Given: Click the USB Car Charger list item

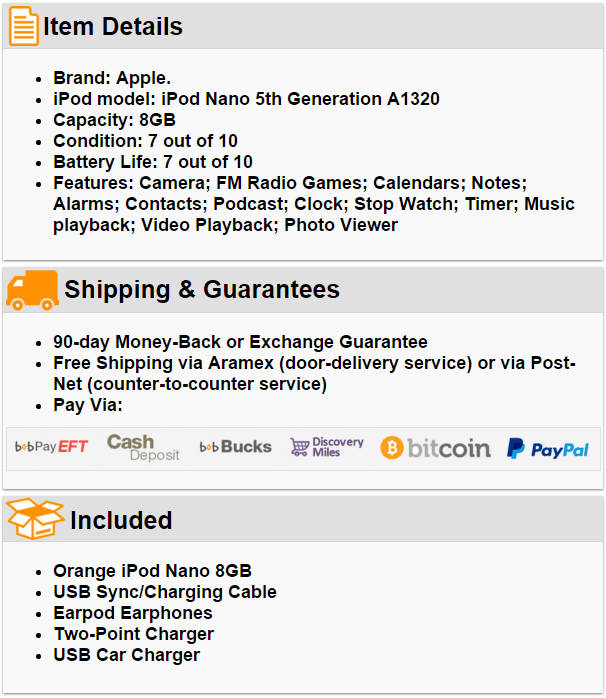Looking at the screenshot, I should pos(126,655).
